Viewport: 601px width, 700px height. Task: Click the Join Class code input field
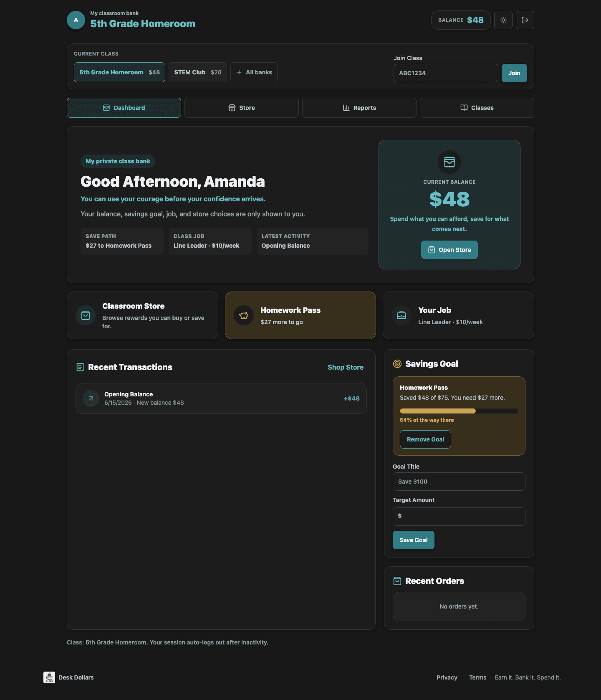point(446,73)
